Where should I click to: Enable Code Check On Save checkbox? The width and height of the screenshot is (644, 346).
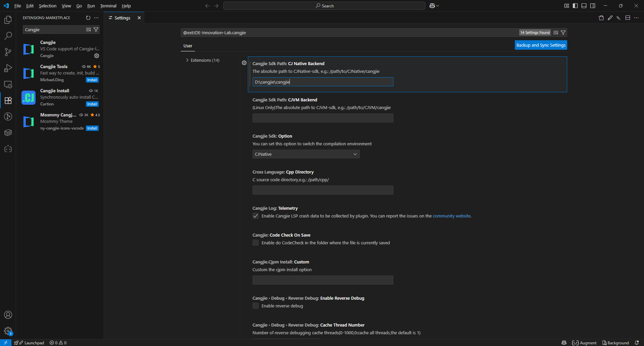coord(256,243)
